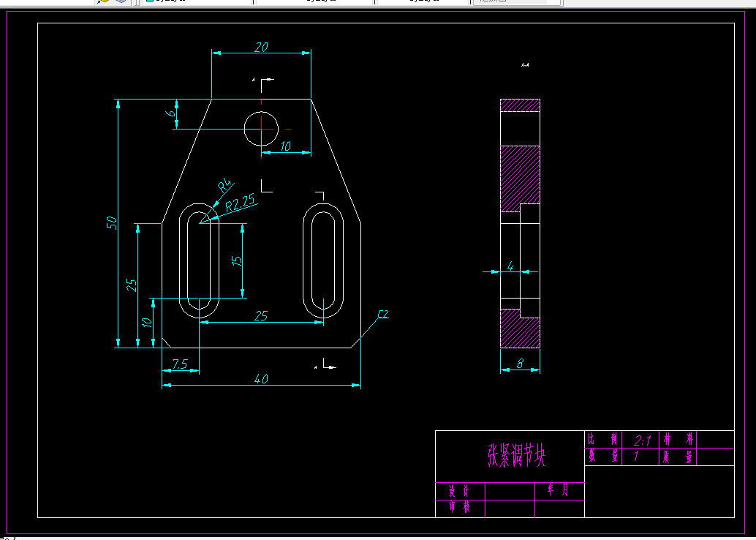The width and height of the screenshot is (756, 540).
Task: Select the "4" depth dimension in section view
Action: point(510,266)
